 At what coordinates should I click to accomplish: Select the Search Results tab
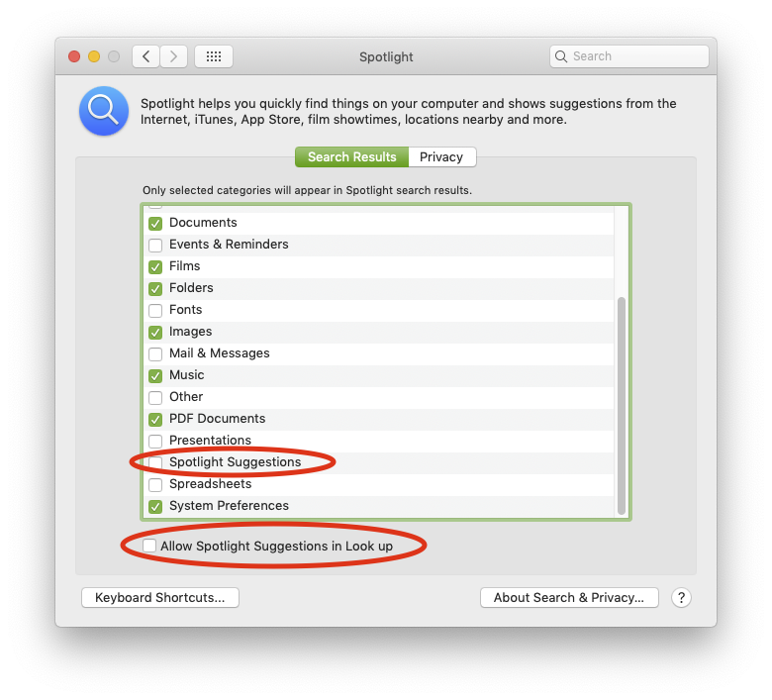tap(351, 156)
